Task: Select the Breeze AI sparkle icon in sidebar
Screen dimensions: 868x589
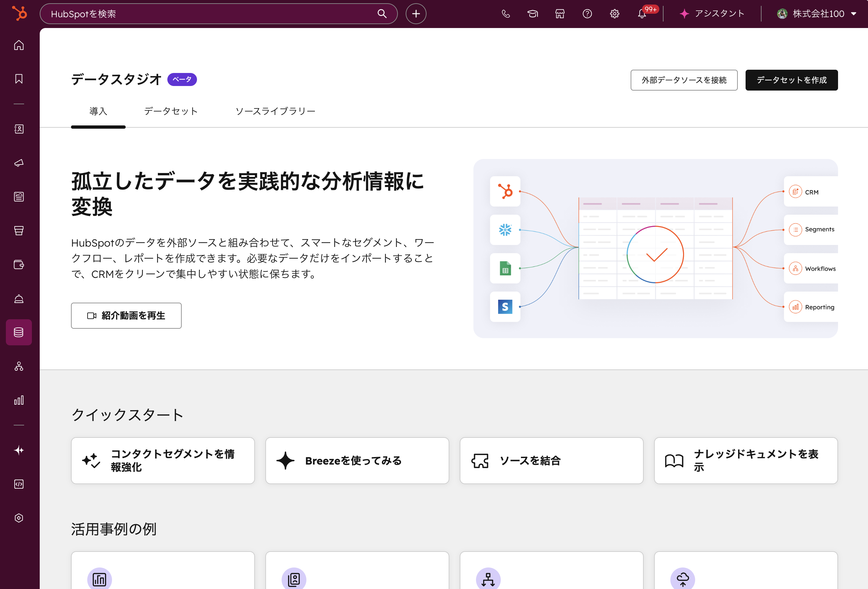Action: click(x=19, y=450)
